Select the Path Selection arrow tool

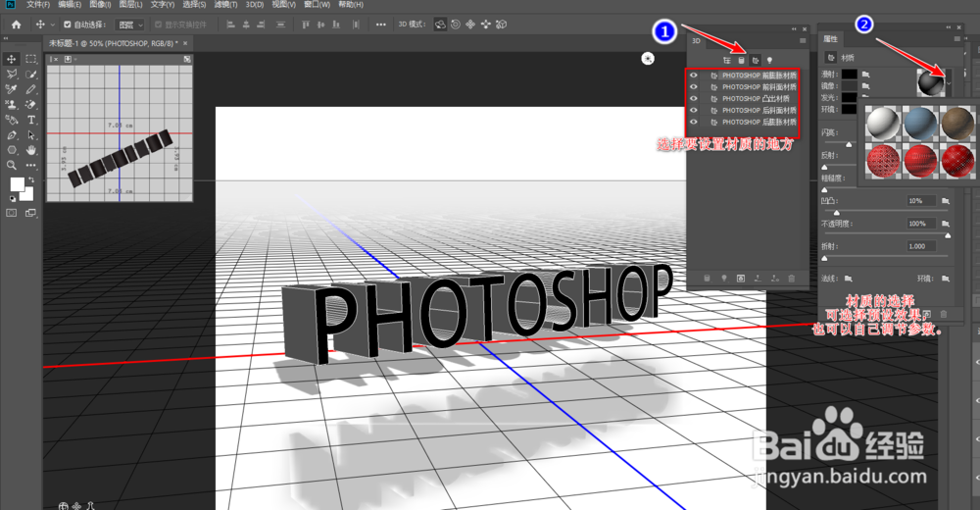coord(30,135)
